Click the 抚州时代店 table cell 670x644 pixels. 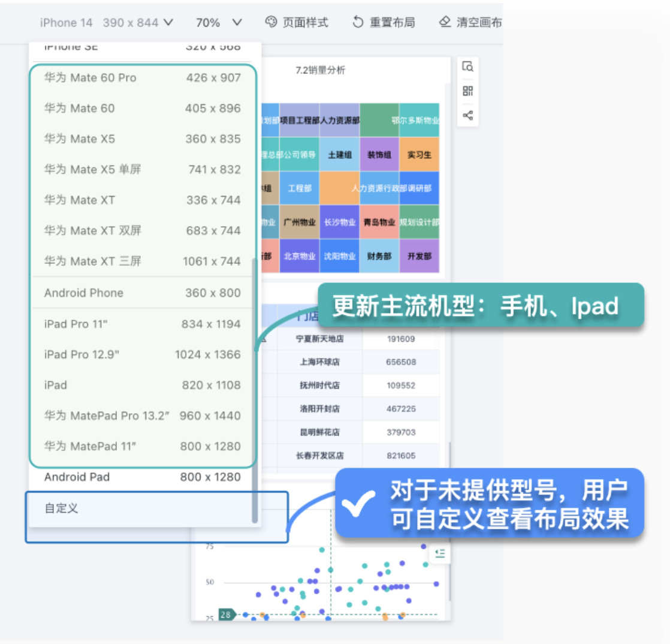coord(319,386)
